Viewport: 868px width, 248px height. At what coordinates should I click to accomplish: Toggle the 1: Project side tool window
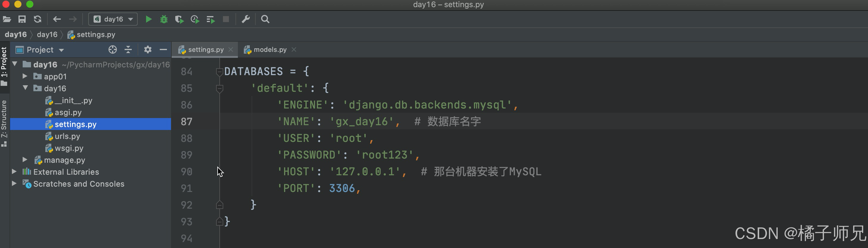pyautogui.click(x=4, y=66)
